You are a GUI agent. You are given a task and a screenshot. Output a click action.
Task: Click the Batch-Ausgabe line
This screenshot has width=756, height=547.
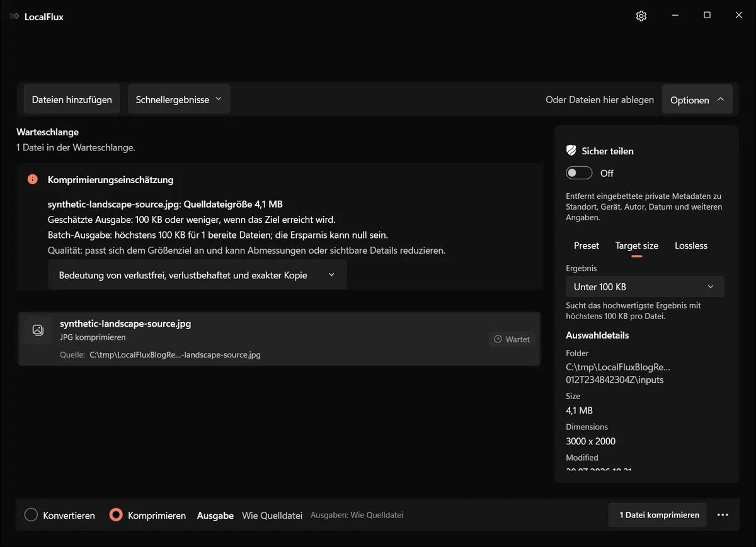click(x=218, y=235)
